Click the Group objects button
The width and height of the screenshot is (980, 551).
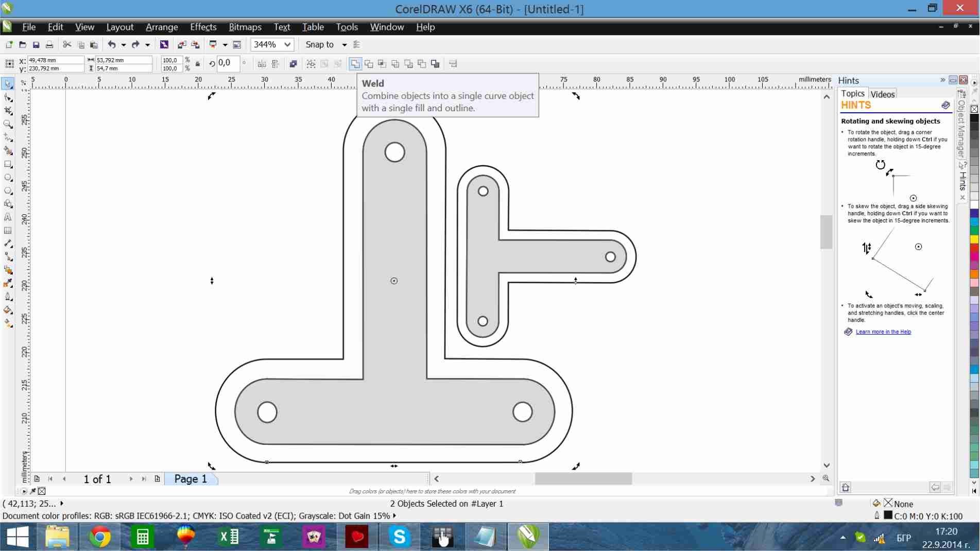click(311, 64)
